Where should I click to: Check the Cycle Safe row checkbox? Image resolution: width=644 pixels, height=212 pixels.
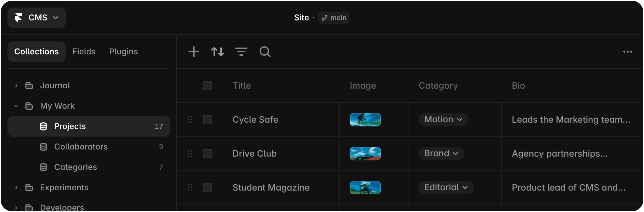(207, 120)
